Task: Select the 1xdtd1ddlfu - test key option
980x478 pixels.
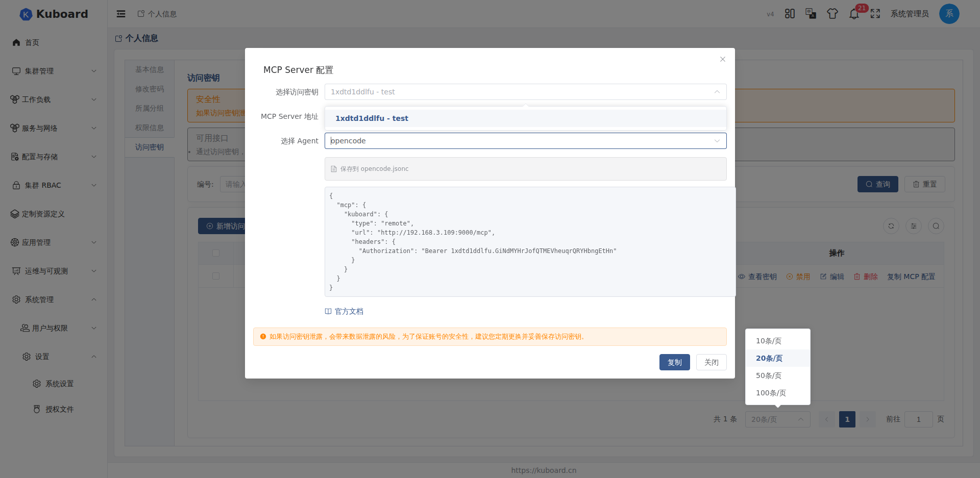Action: (x=525, y=118)
